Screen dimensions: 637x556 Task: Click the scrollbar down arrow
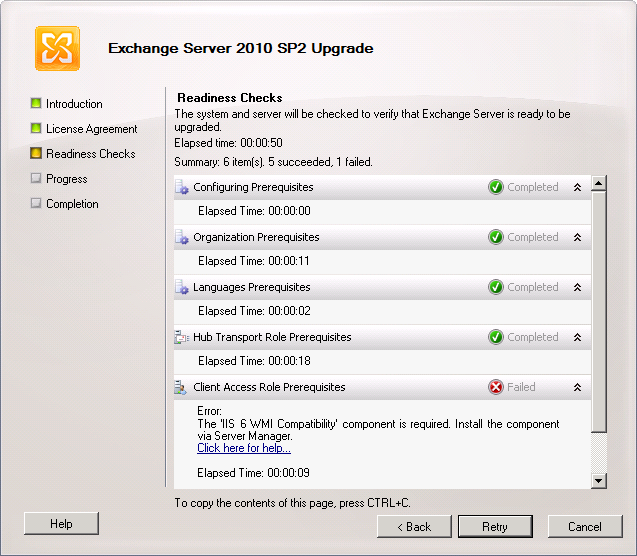[599, 481]
